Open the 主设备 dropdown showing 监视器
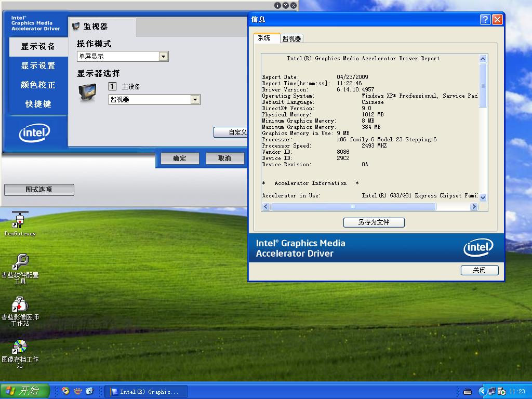This screenshot has width=532, height=399. [x=154, y=99]
